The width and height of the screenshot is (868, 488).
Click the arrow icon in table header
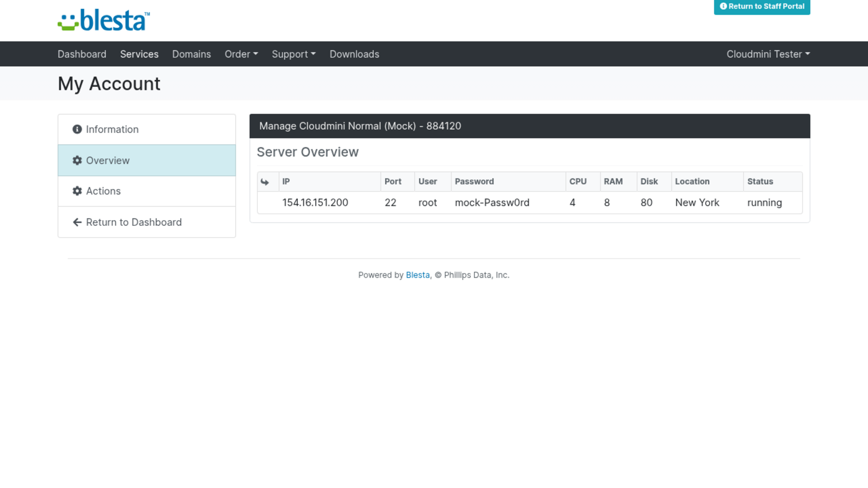point(265,182)
